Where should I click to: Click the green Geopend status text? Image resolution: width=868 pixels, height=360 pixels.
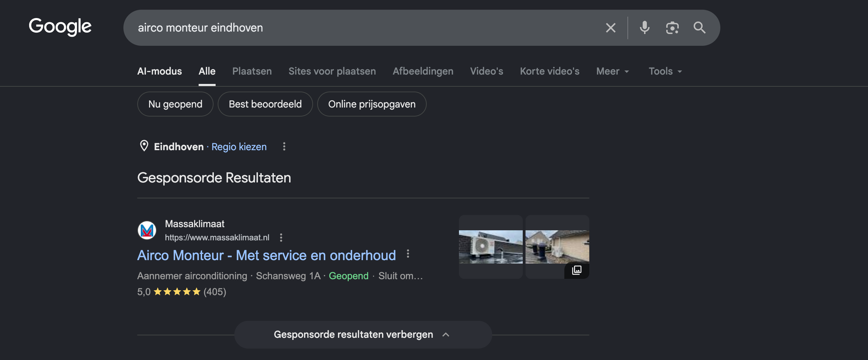point(348,276)
